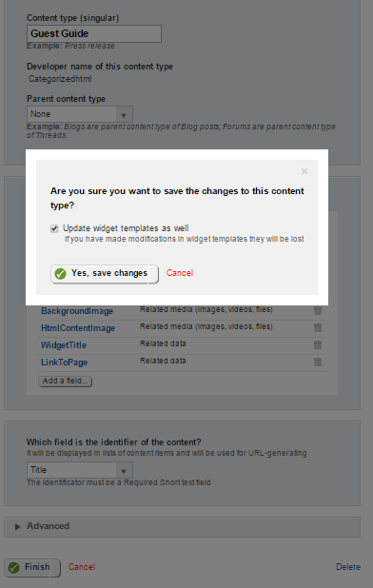The width and height of the screenshot is (373, 588).
Task: Open the identifier field Title dropdown
Action: tap(80, 470)
